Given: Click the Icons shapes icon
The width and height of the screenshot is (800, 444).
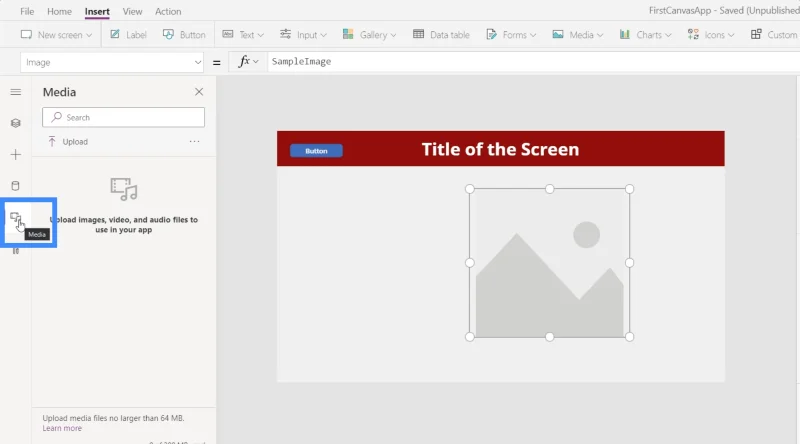Looking at the screenshot, I should [693, 34].
